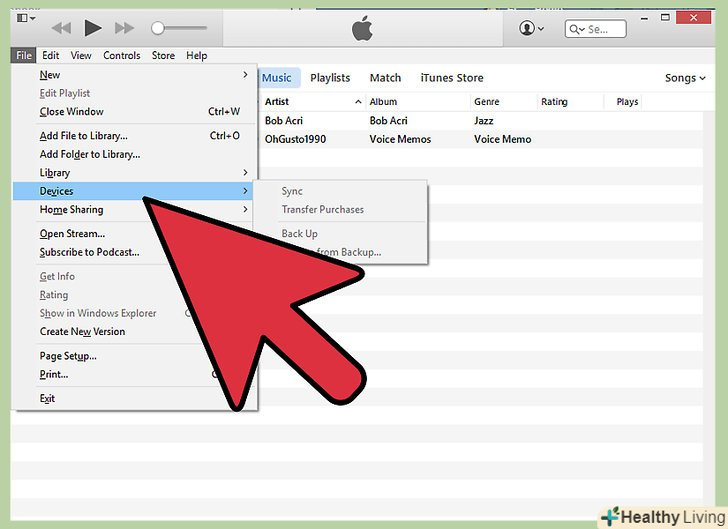Close the iTunes window

pos(693,18)
